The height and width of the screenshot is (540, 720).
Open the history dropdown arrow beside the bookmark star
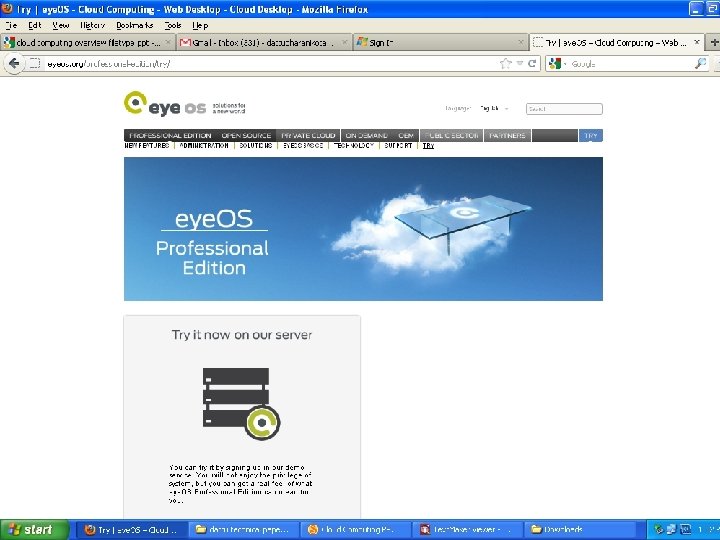519,63
